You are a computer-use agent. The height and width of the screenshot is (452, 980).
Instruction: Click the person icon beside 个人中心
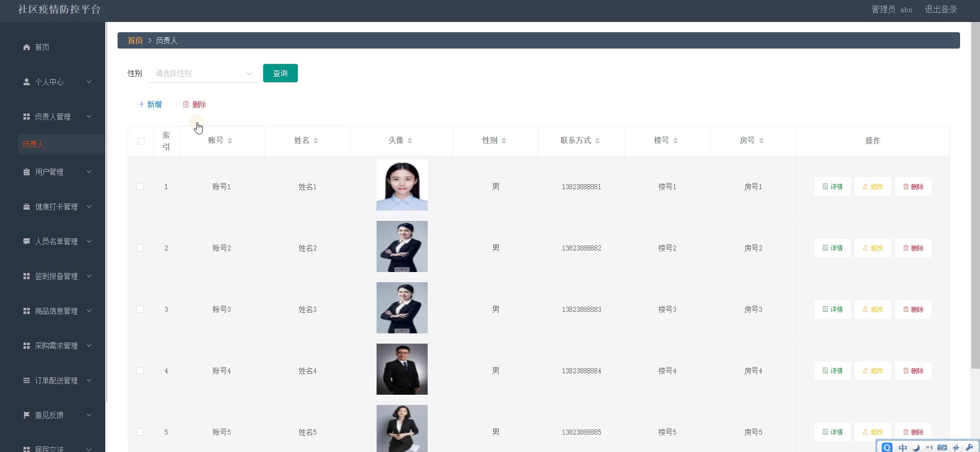click(x=27, y=82)
